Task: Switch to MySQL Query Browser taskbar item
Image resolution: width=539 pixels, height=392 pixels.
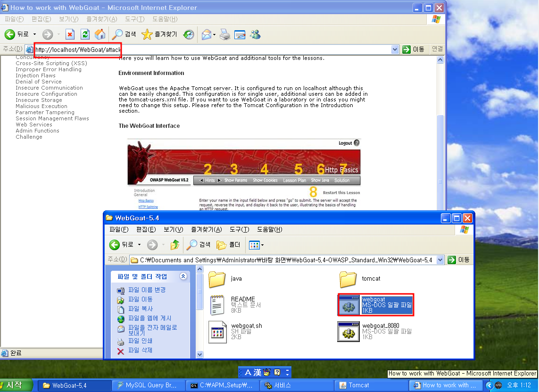Action: coord(149,385)
